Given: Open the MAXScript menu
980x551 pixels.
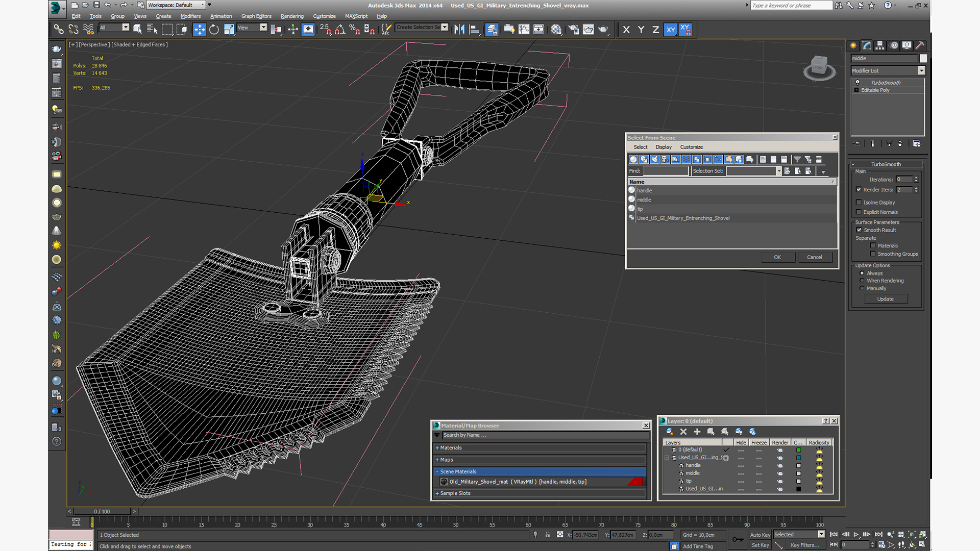Looking at the screenshot, I should (x=356, y=16).
